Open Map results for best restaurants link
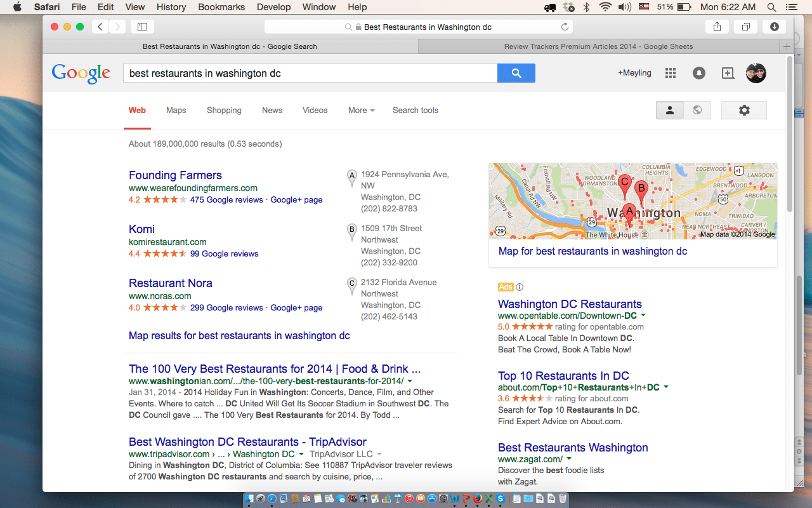Viewport: 812px width, 508px height. (x=239, y=335)
